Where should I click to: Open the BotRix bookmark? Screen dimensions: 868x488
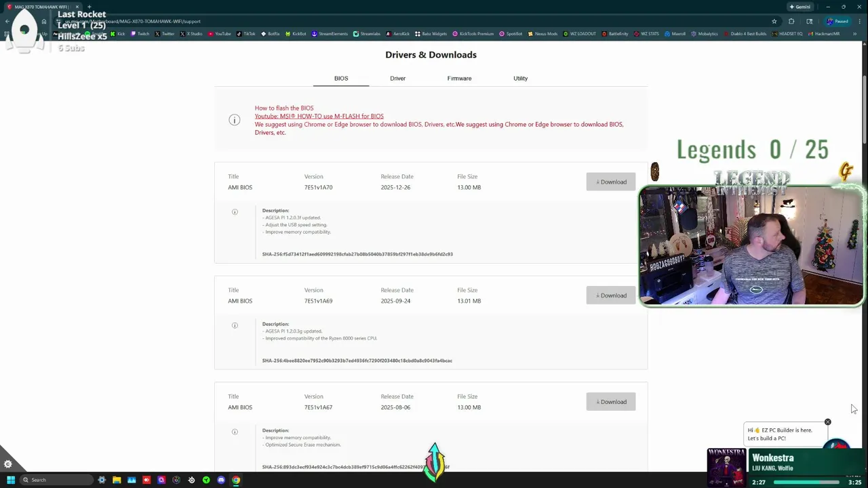pyautogui.click(x=270, y=34)
